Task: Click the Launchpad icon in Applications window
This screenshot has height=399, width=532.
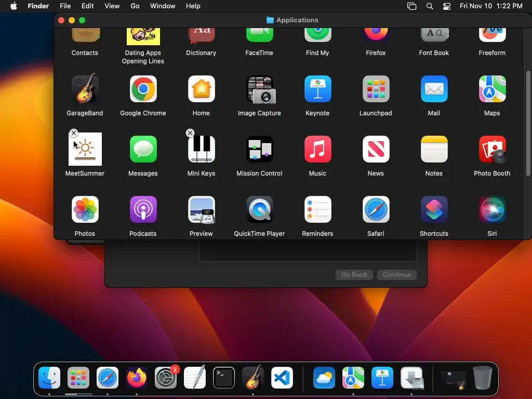Action: (376, 89)
